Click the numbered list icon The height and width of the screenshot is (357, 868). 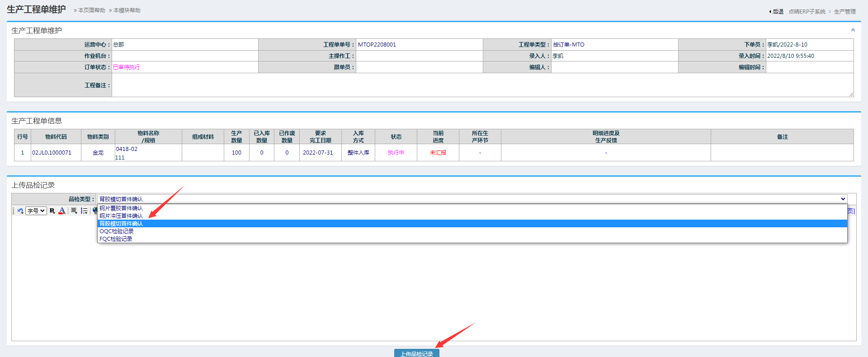point(84,211)
